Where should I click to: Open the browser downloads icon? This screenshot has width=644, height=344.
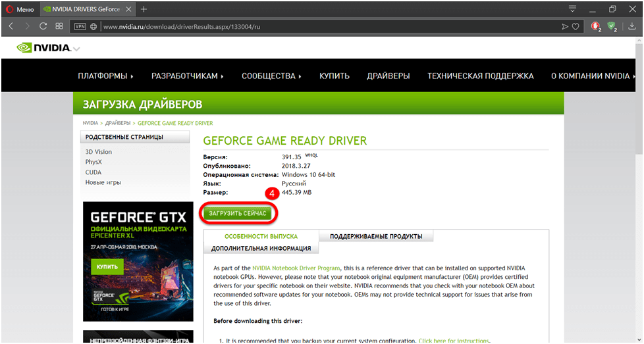632,27
